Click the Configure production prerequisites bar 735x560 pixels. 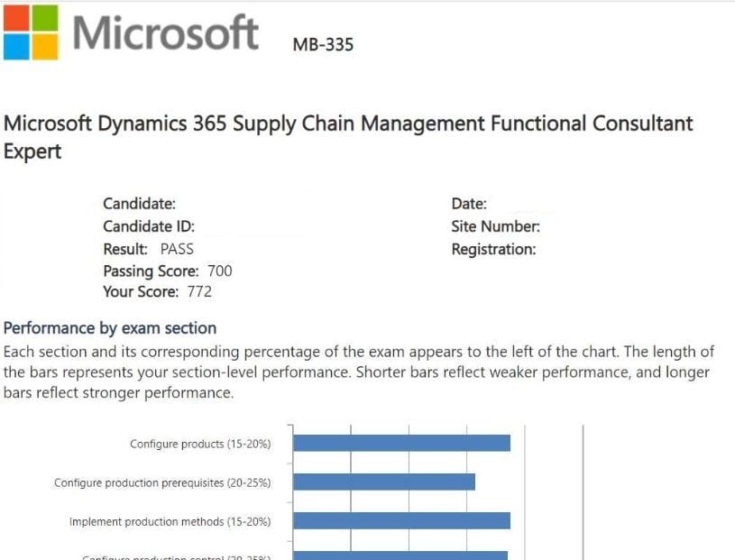[x=384, y=482]
